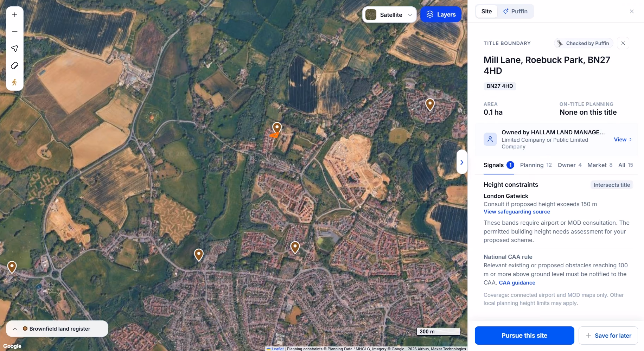
Task: Open the CAA guidance link
Action: pyautogui.click(x=517, y=283)
